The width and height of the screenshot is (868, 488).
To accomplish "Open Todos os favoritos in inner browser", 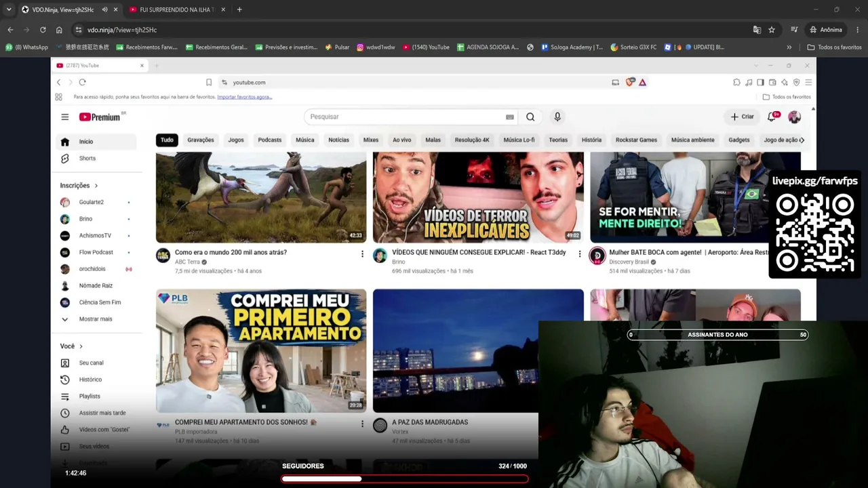I will point(787,97).
